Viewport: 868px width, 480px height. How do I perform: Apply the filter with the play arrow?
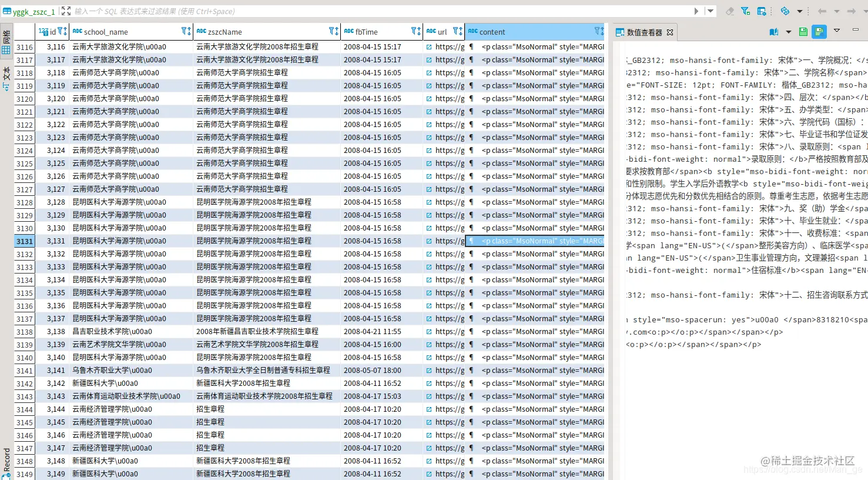click(696, 11)
